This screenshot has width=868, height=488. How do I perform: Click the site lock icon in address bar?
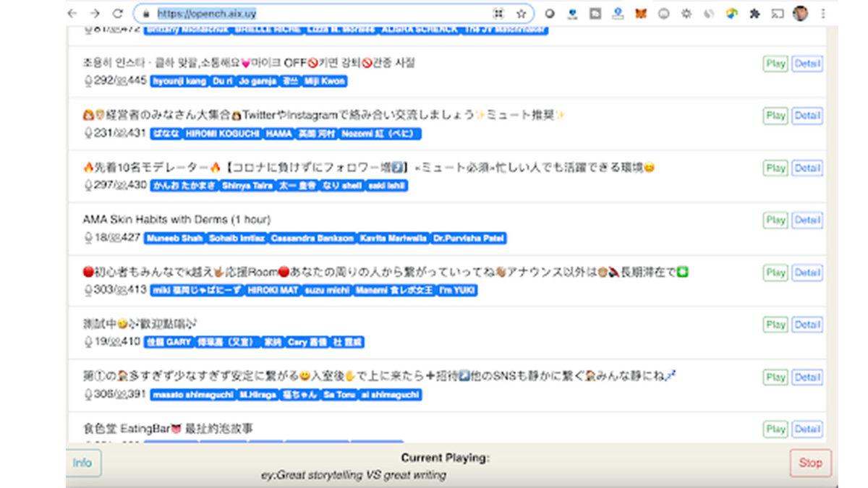[146, 14]
